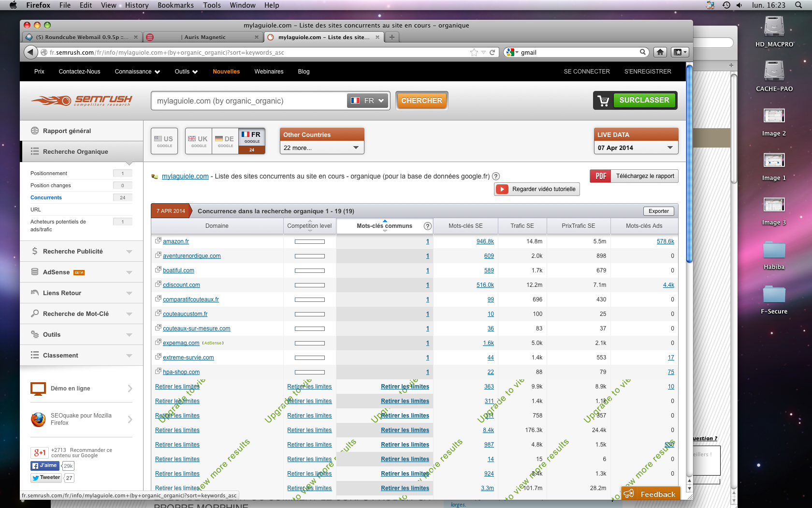
Task: Click the help question mark after google.fr
Action: pos(496,177)
